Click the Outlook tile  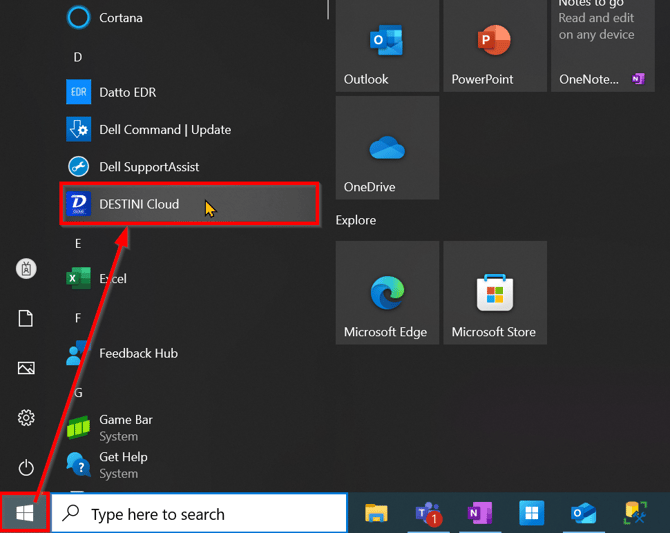tap(387, 46)
